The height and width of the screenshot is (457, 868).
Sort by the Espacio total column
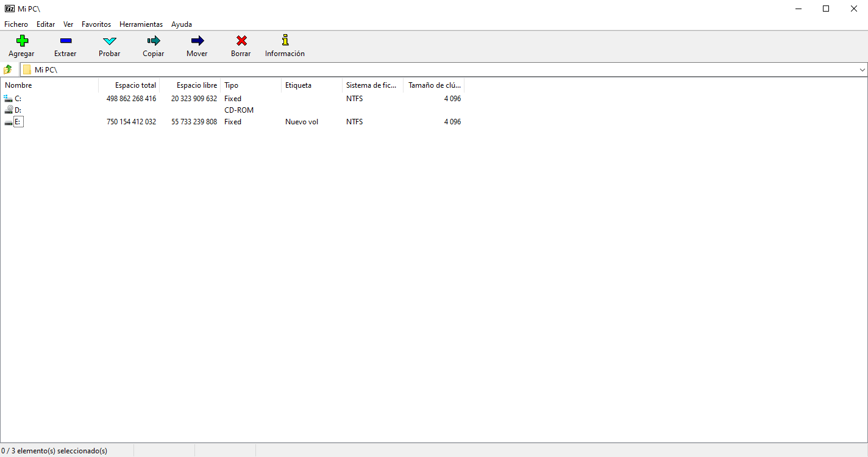pos(129,85)
